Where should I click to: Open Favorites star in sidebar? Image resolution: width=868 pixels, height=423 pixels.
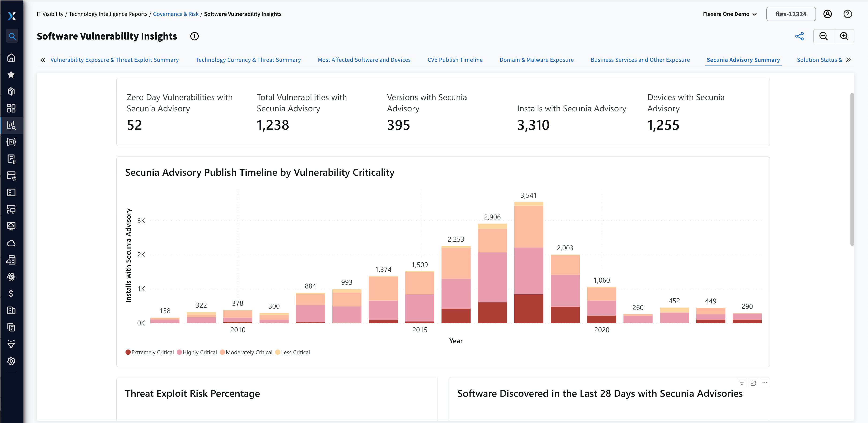point(11,75)
